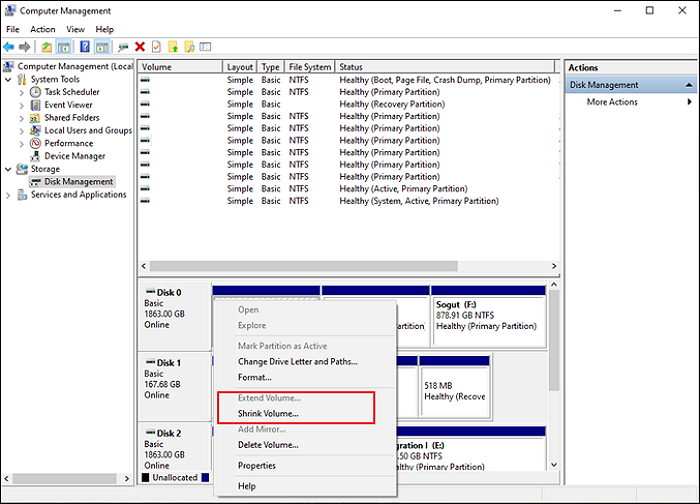Click the blue Help question mark icon
Viewport: 700px width, 504px height.
coord(84,46)
